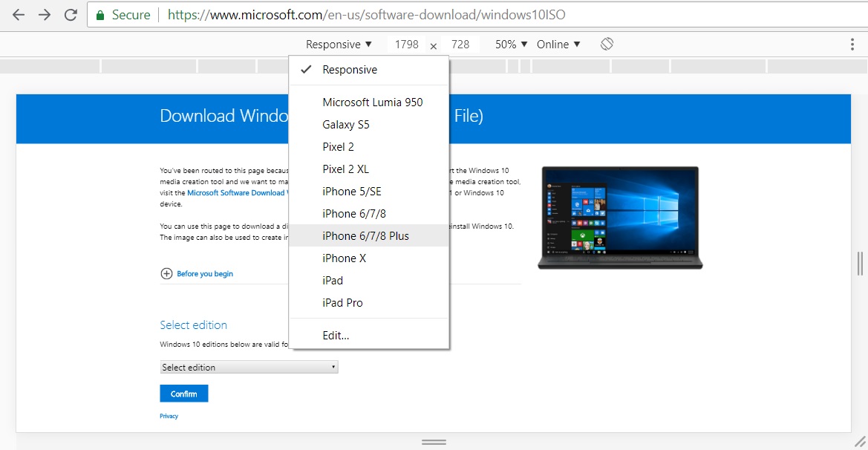Rotate the device viewport with the rotate icon

pyautogui.click(x=607, y=44)
